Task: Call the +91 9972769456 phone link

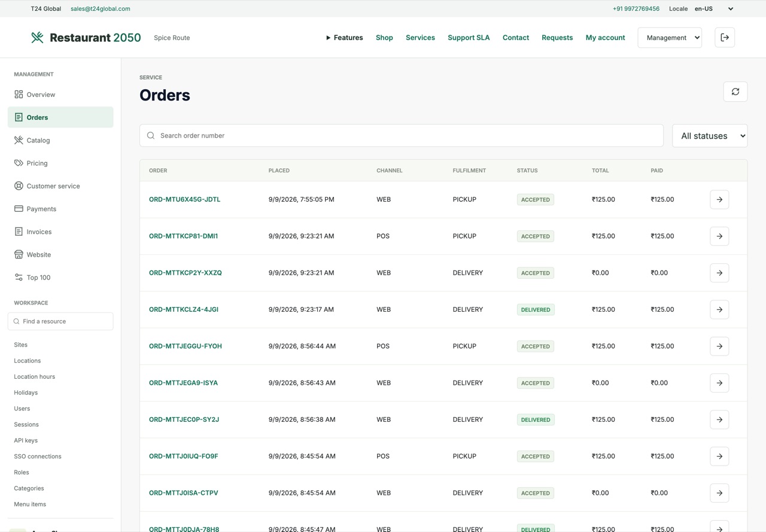Action: tap(636, 9)
